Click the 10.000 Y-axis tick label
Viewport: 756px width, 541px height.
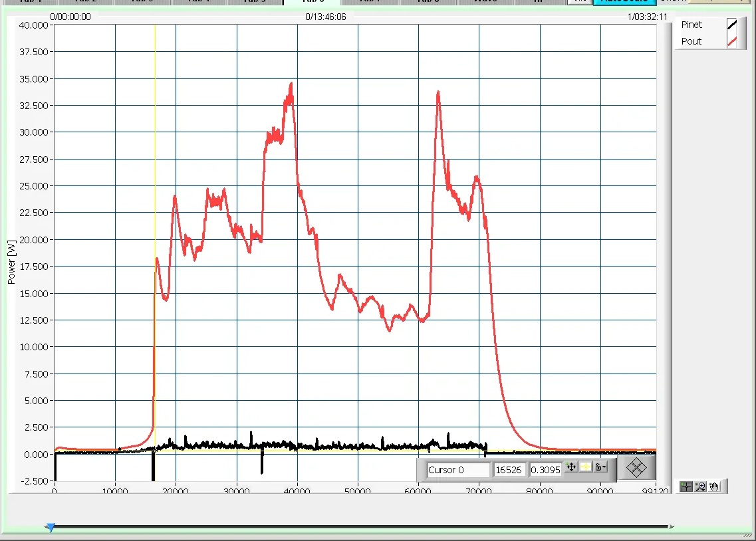[x=33, y=347]
